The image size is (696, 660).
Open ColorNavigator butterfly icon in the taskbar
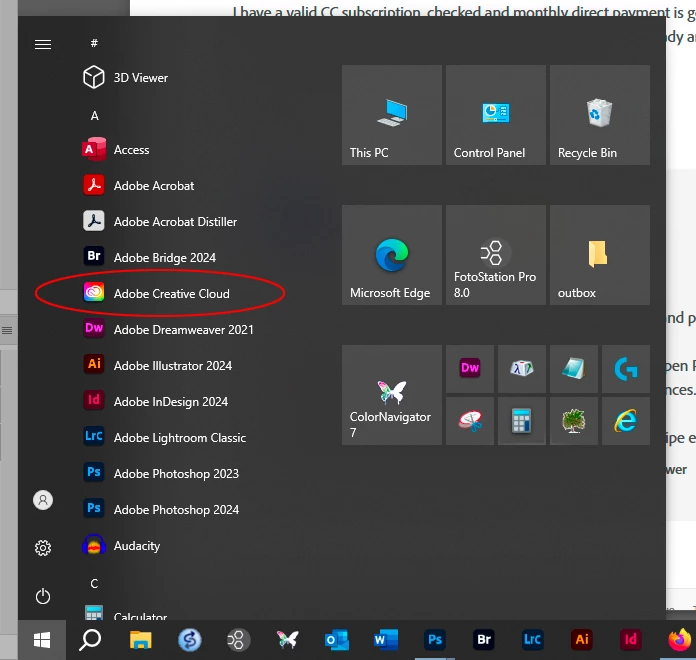point(288,640)
